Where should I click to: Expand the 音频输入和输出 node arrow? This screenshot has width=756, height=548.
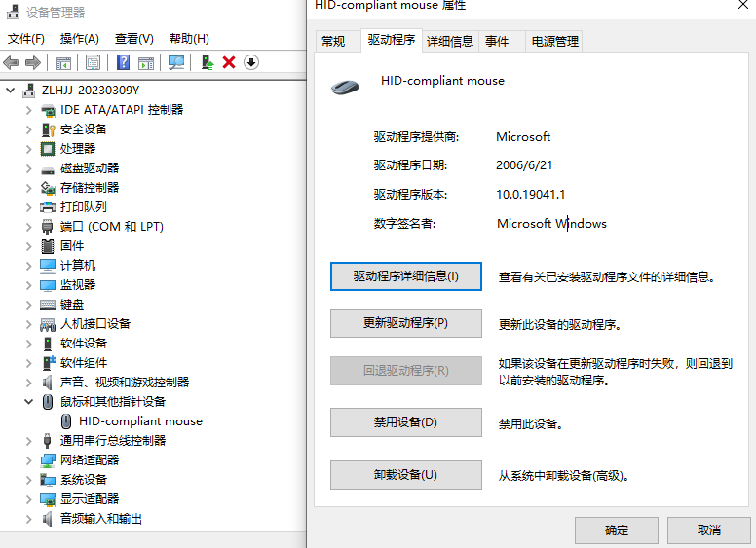[x=28, y=519]
